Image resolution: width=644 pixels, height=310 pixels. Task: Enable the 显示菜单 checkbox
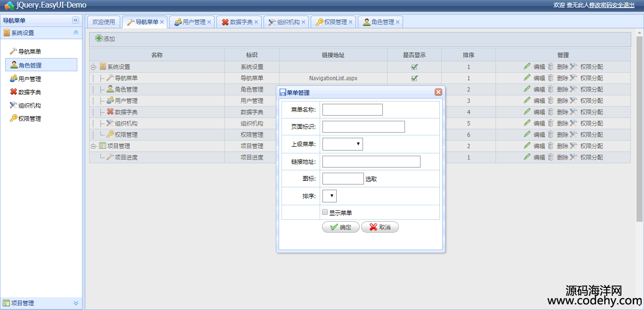[324, 212]
